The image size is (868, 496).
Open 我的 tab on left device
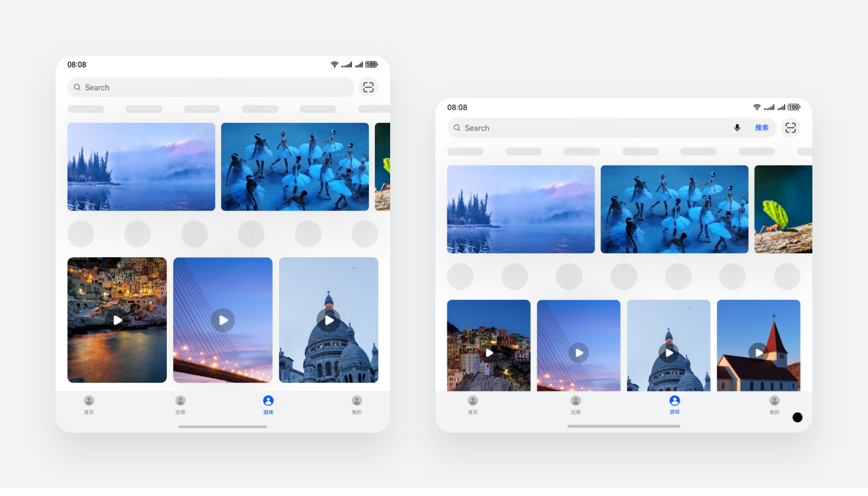(x=357, y=405)
